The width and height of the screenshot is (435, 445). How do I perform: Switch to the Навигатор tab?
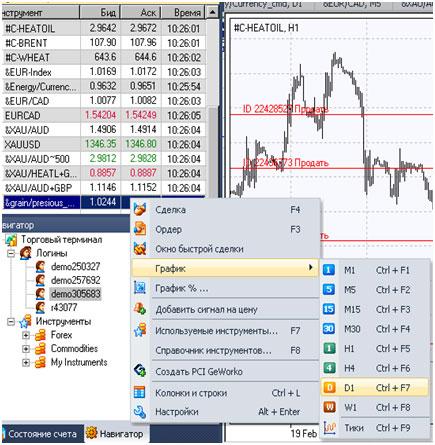pyautogui.click(x=115, y=434)
